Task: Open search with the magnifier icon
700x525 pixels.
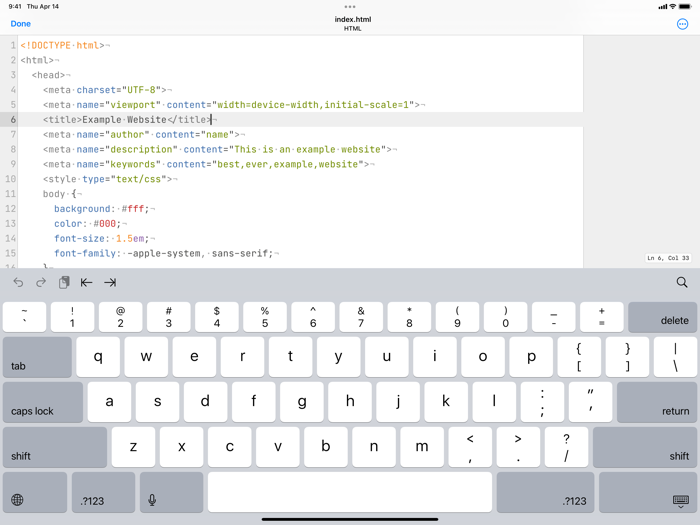Action: pyautogui.click(x=682, y=283)
